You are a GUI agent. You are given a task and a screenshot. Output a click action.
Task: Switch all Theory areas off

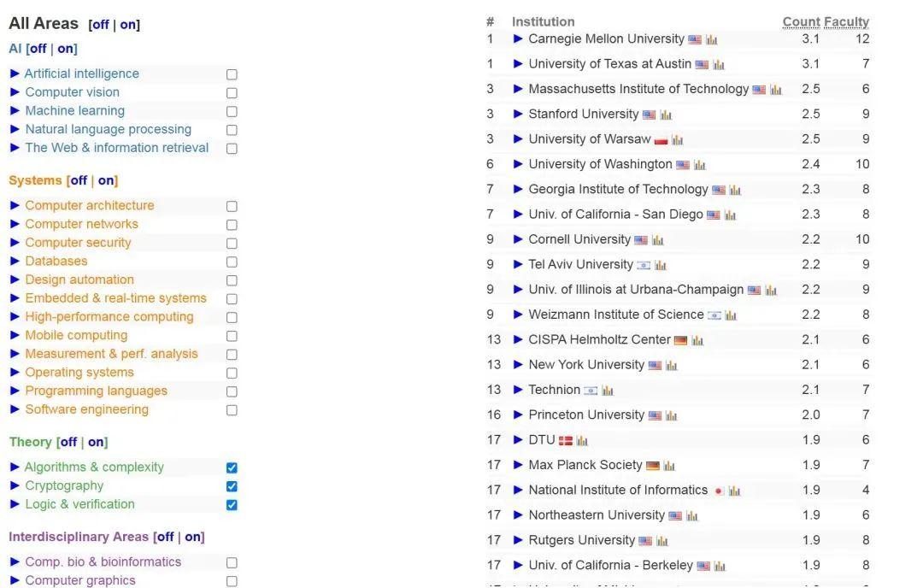coord(68,442)
